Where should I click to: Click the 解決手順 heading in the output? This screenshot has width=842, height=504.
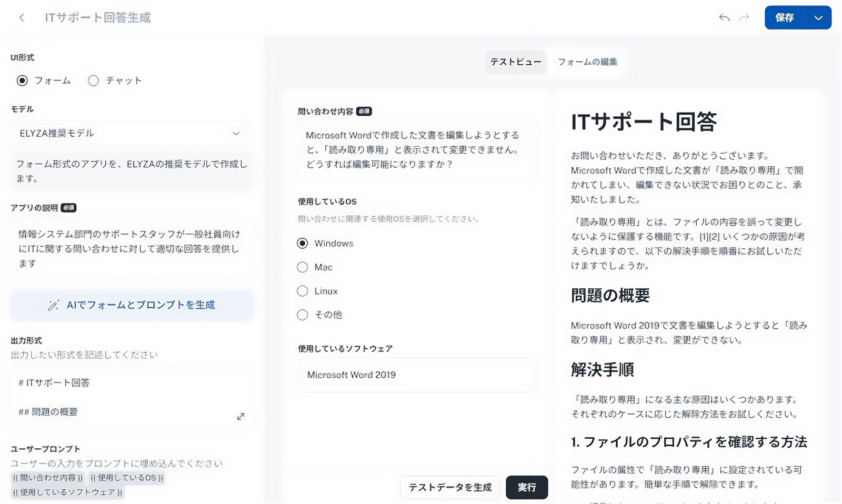(x=603, y=370)
